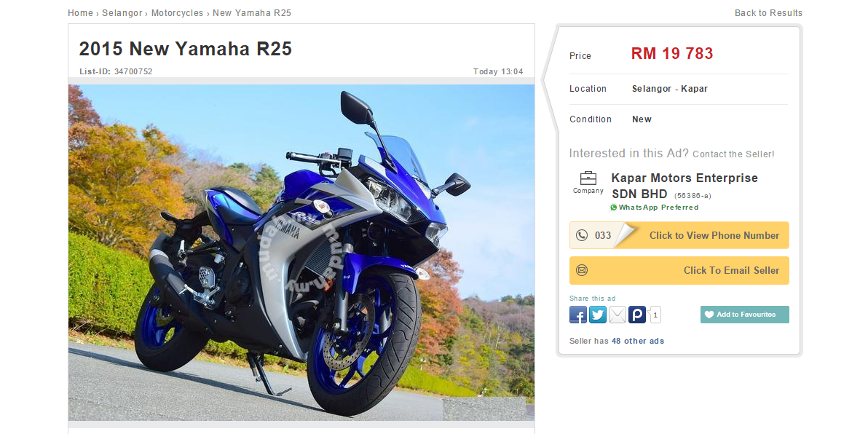The width and height of the screenshot is (868, 434).
Task: Click the phone icon beside 033
Action: pos(581,235)
